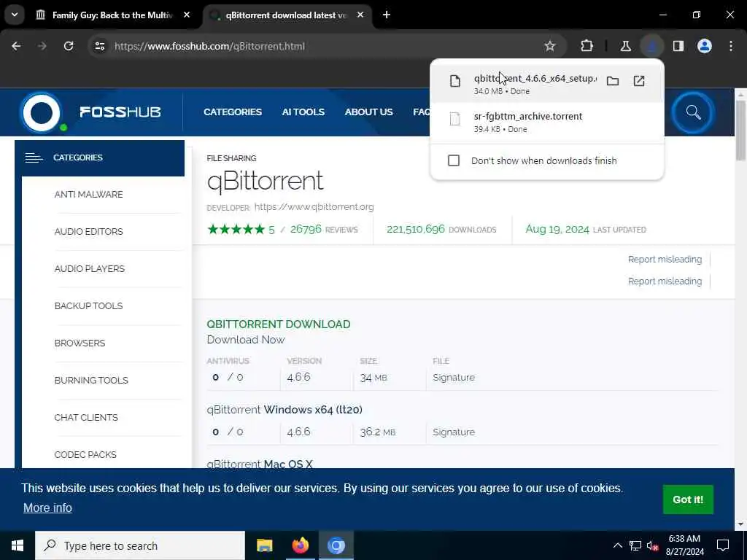Open the Chrome profile avatar
This screenshot has width=747, height=560.
(x=705, y=46)
